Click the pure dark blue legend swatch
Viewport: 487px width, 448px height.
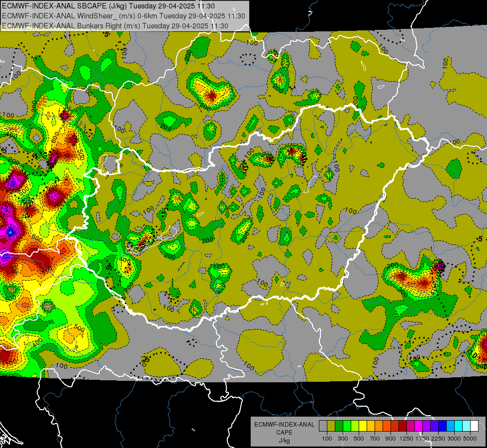(443, 426)
